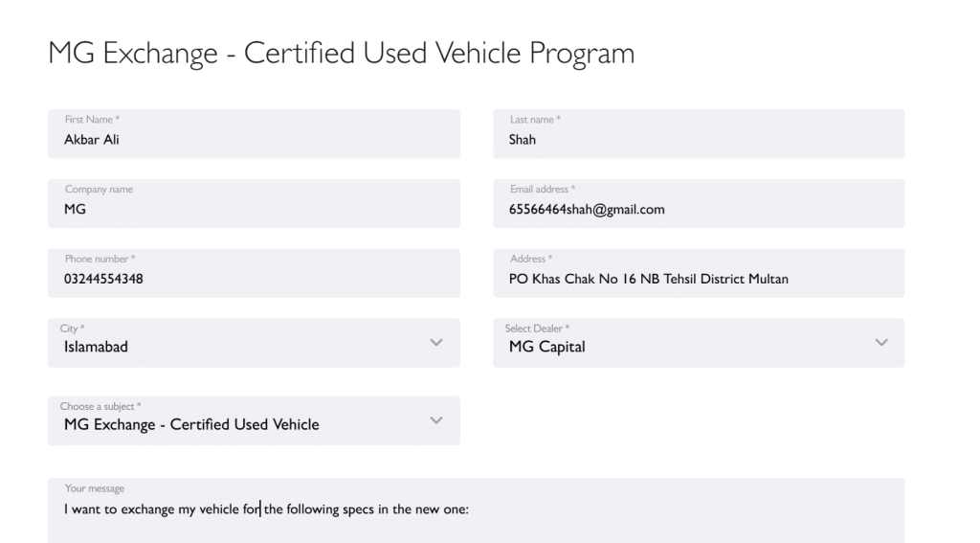Open the Choose a subject dropdown
This screenshot has height=543, width=980.
click(254, 420)
